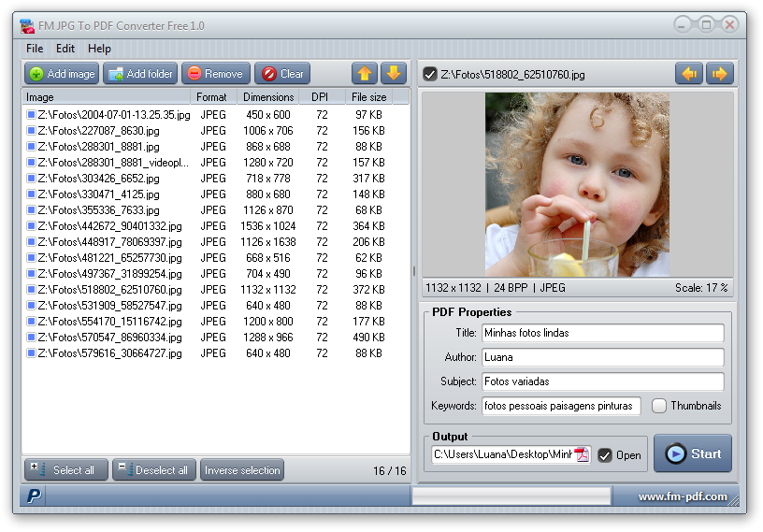Click the Add folder button
Screen dimensions: 763x532
140,74
